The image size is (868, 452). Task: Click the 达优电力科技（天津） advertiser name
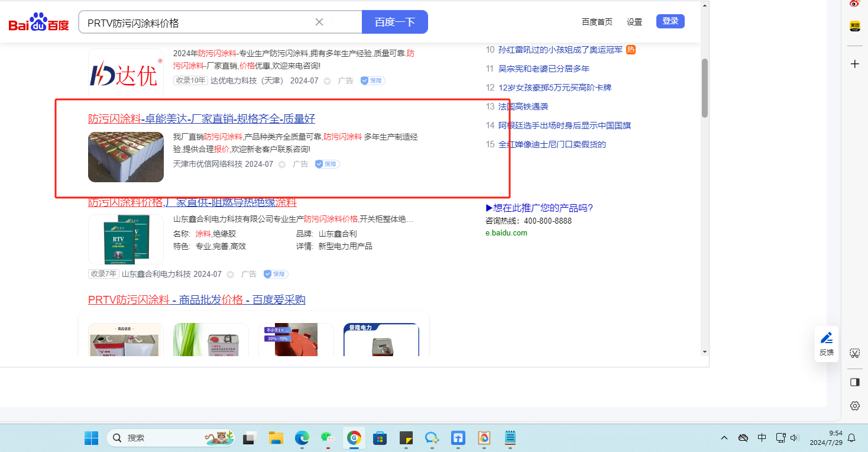[247, 80]
